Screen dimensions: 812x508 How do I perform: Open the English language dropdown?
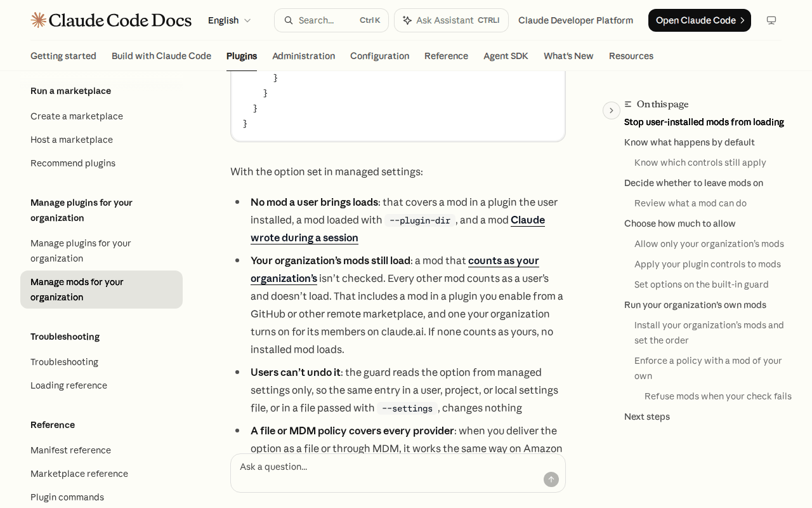click(x=230, y=20)
